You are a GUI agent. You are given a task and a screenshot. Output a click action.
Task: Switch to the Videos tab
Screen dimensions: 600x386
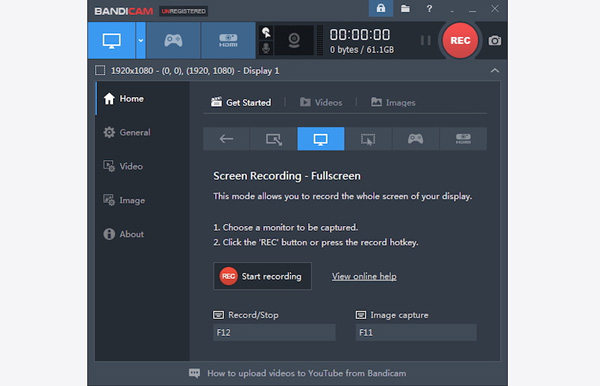321,102
